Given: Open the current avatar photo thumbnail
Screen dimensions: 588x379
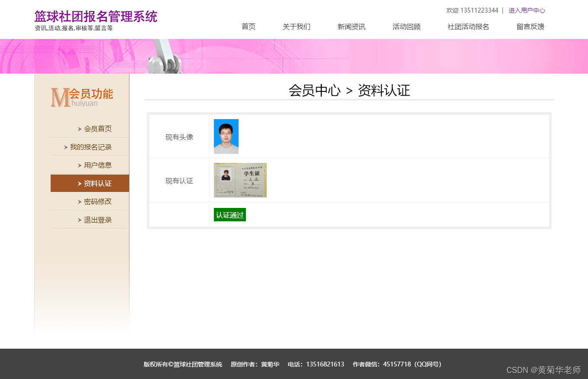Looking at the screenshot, I should click(226, 136).
